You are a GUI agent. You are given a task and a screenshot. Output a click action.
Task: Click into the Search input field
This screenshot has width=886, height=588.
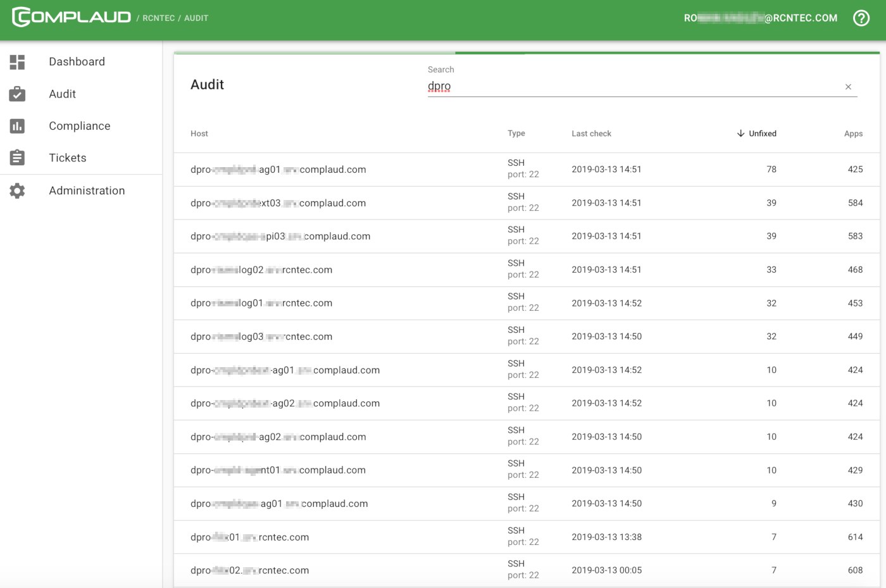click(x=633, y=87)
